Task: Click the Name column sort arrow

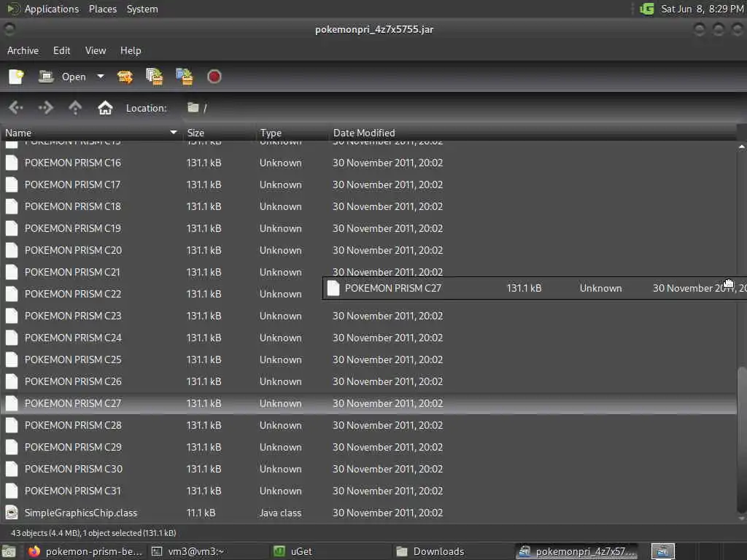Action: click(174, 133)
